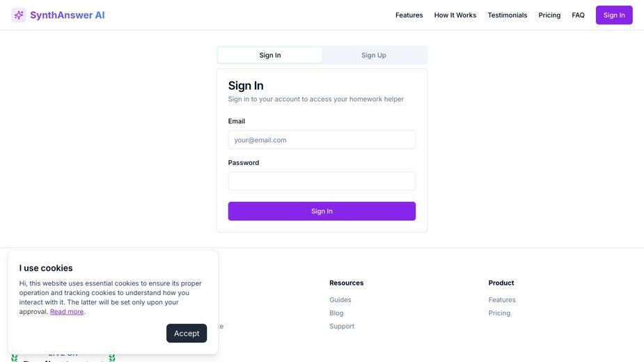
Task: Open Features in the top navigation
Action: point(409,15)
